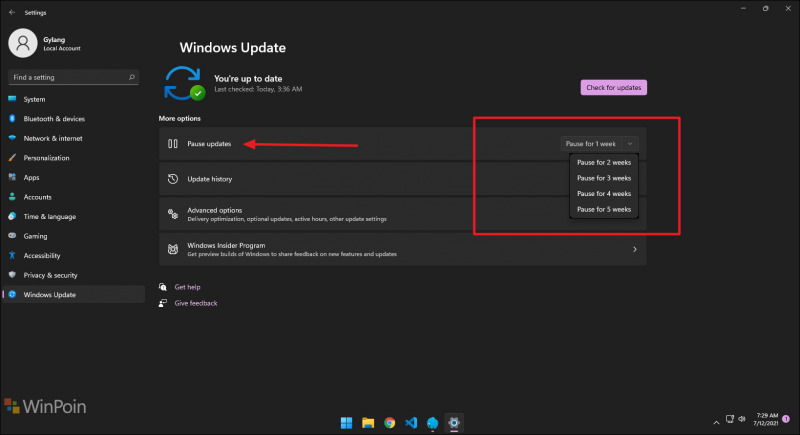The image size is (800, 435).
Task: Click the Windows Update sync status icon
Action: pyautogui.click(x=184, y=83)
